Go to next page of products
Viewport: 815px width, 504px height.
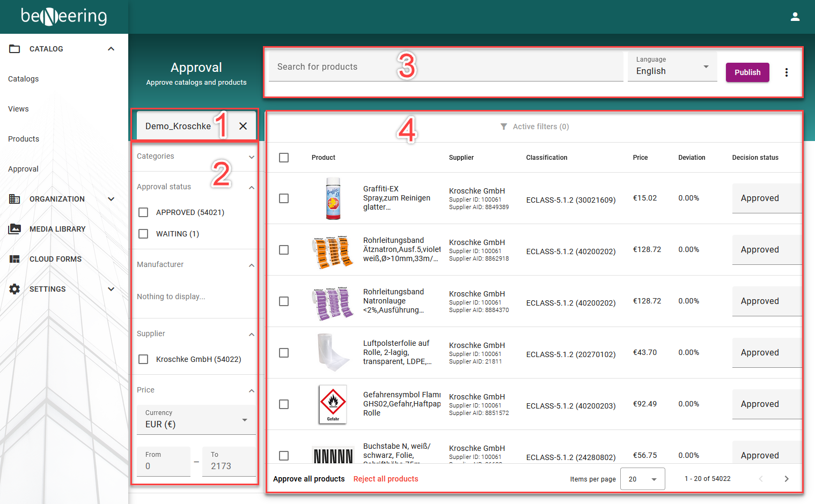point(787,479)
